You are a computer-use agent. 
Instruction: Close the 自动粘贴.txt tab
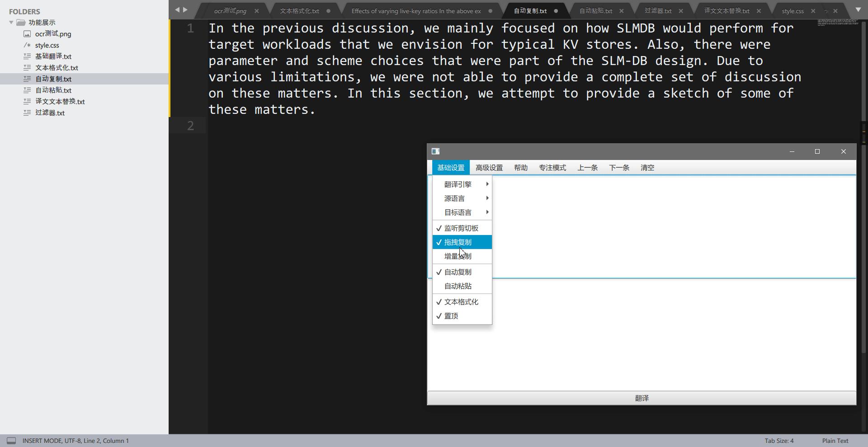pyautogui.click(x=621, y=11)
